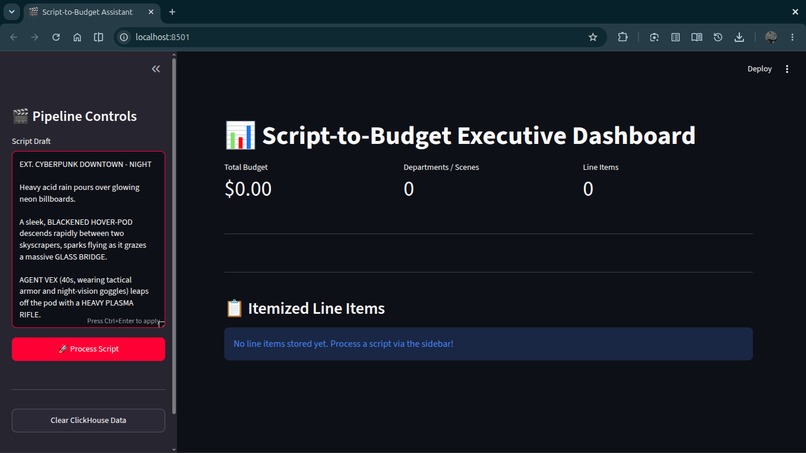Close the Script-to-Budget Assistant tab
The width and height of the screenshot is (806, 453).
point(151,12)
